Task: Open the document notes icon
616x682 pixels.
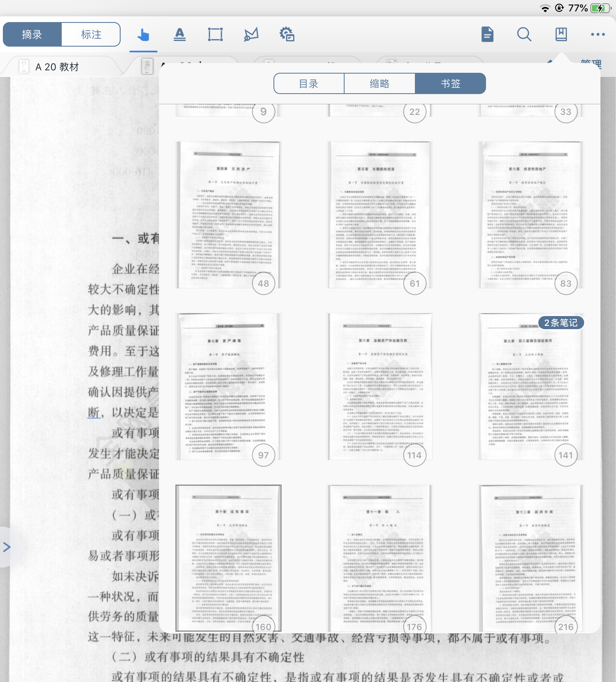Action: (x=487, y=35)
